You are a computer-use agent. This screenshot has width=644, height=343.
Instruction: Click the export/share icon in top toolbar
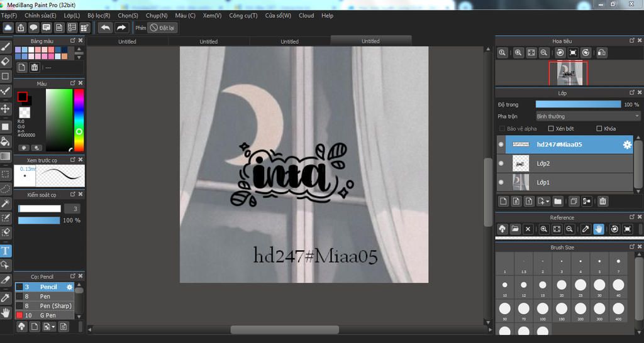21,28
